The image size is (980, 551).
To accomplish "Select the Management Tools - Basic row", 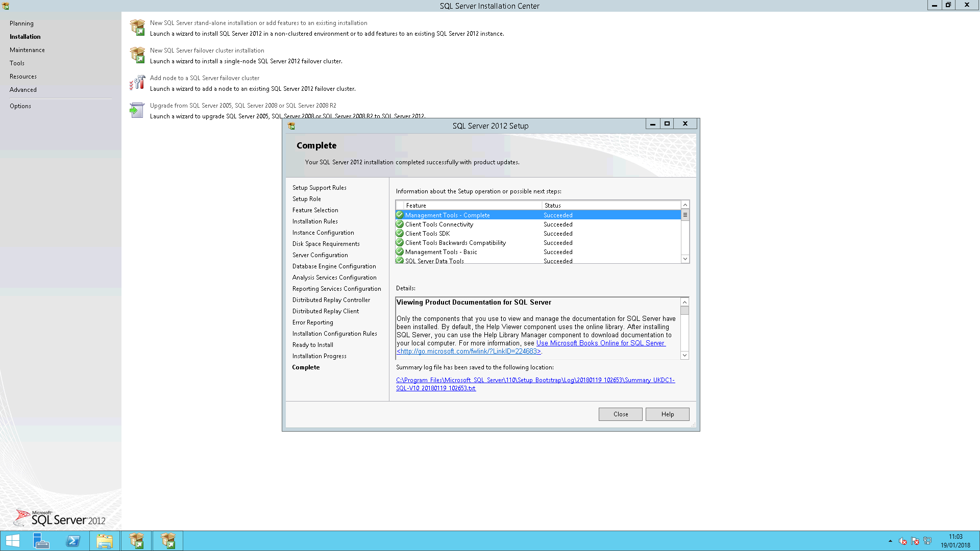I will point(538,252).
